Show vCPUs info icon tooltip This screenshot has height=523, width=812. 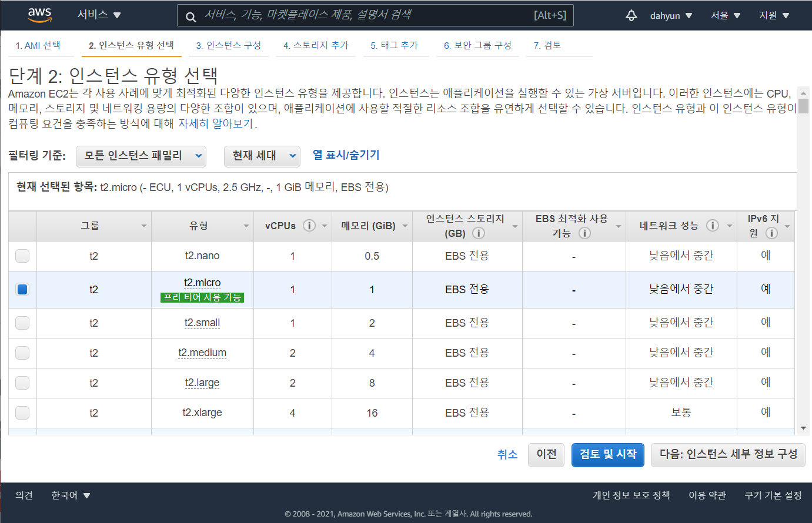click(x=309, y=226)
